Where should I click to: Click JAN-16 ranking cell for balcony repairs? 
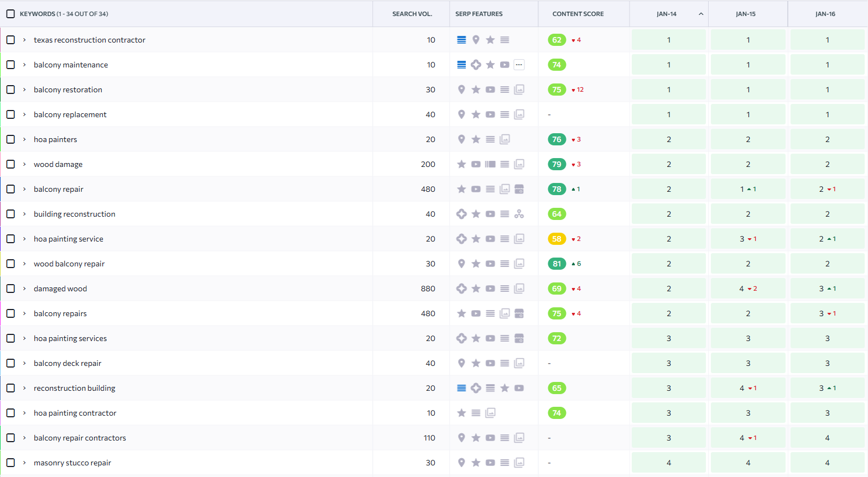coord(828,313)
